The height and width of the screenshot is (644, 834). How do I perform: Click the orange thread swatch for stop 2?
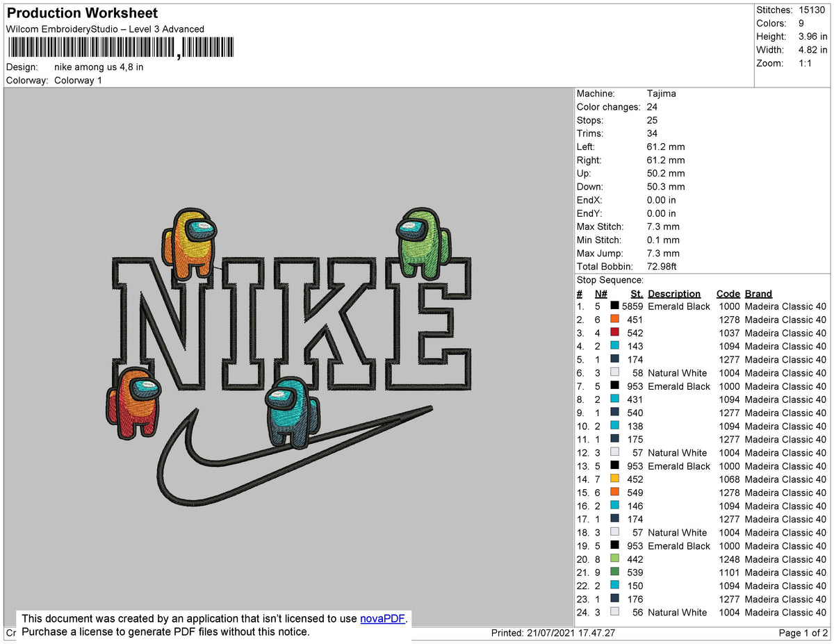pos(615,319)
